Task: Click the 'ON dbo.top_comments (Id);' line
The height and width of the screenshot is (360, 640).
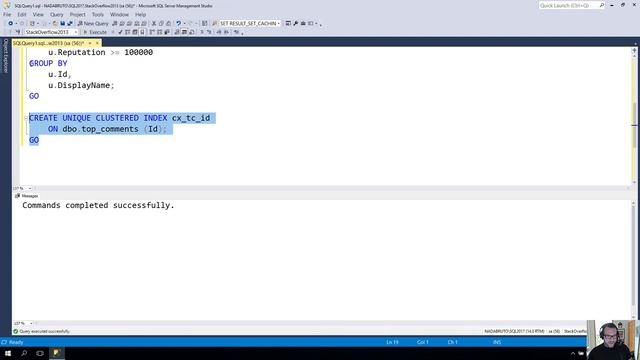Action: (x=107, y=129)
